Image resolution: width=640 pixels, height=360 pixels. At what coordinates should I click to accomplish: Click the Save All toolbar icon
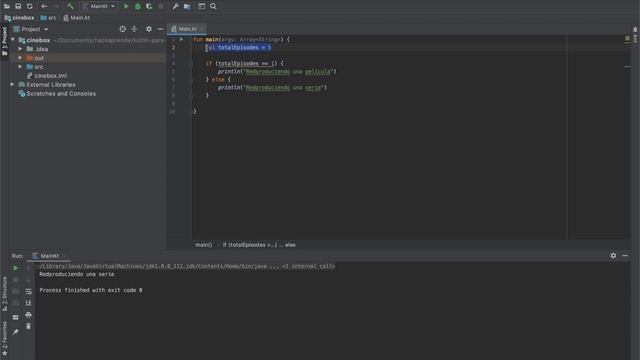coord(18,6)
